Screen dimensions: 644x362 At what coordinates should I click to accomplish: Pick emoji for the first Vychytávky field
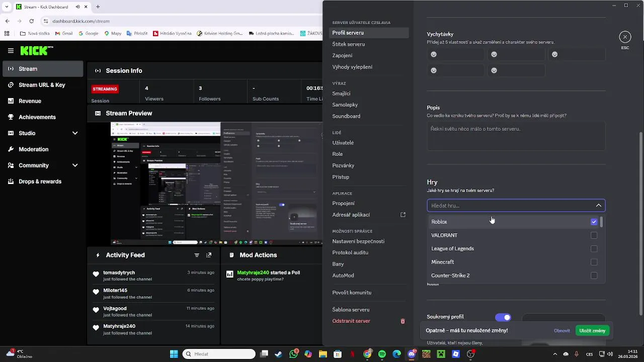(x=434, y=54)
